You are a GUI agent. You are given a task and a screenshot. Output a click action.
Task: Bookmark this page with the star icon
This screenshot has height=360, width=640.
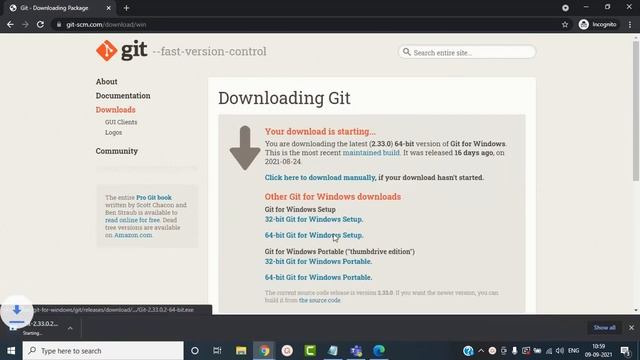(x=565, y=24)
